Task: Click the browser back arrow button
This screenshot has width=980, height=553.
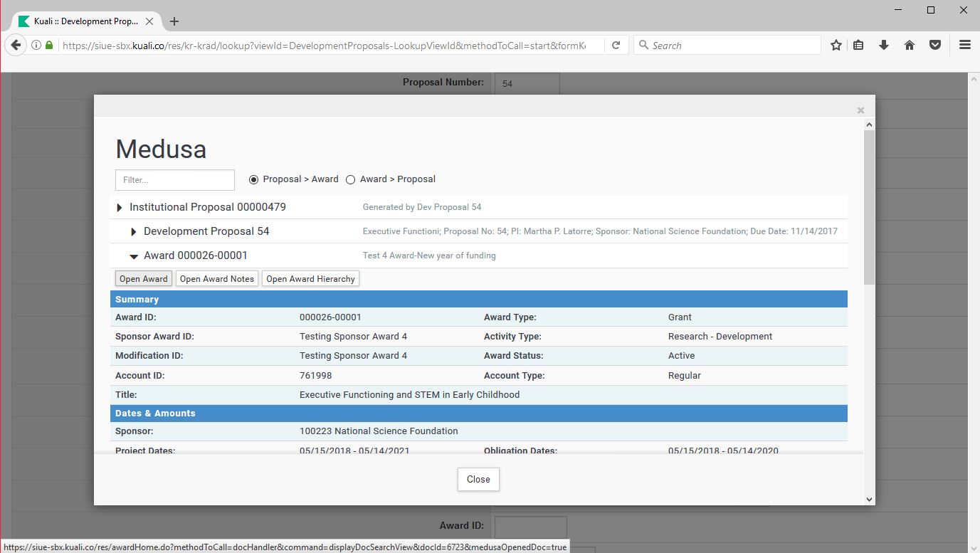Action: (16, 45)
